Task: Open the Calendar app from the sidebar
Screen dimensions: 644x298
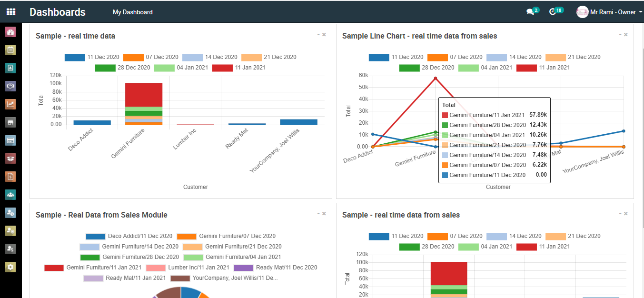Action: pyautogui.click(x=10, y=50)
